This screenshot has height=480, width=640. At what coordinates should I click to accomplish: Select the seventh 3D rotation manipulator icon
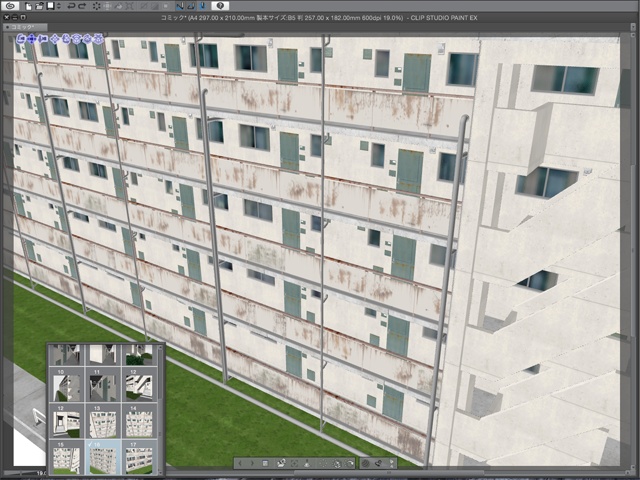point(87,39)
